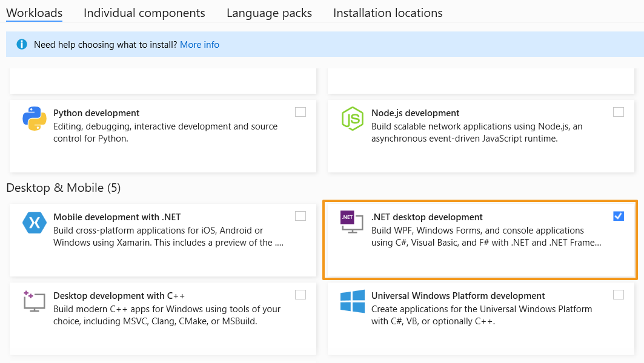Click 'Create applications for the Universal Windows' description
The width and height of the screenshot is (644, 363).
click(482, 315)
